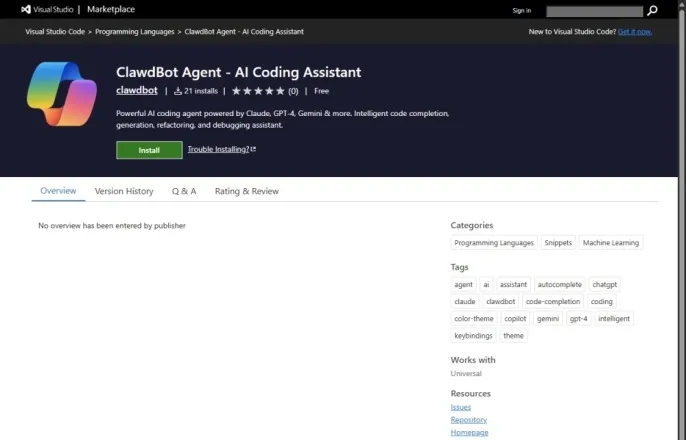The height and width of the screenshot is (440, 686).
Task: Open the Homepage resource link
Action: pyautogui.click(x=469, y=433)
